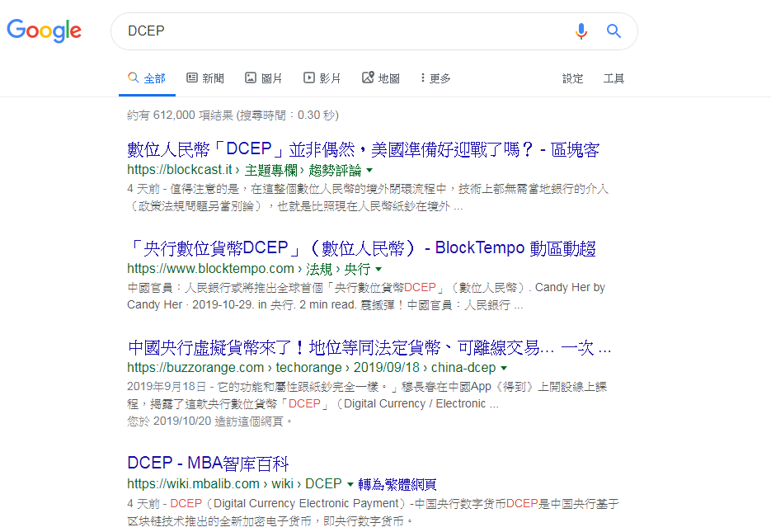Viewport: 771px width, 532px height.
Task: Click the text 您於 2019/10/20 造訪這個網頁
Action: coord(209,421)
